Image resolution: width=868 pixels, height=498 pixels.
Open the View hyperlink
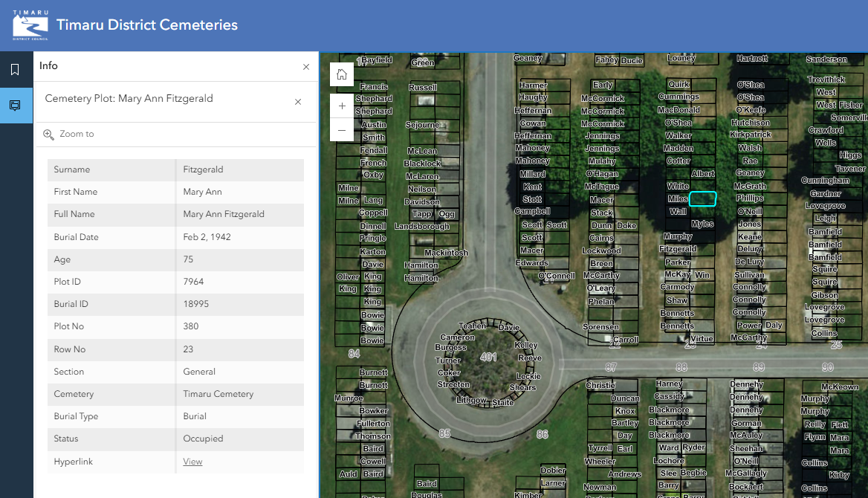click(x=192, y=462)
